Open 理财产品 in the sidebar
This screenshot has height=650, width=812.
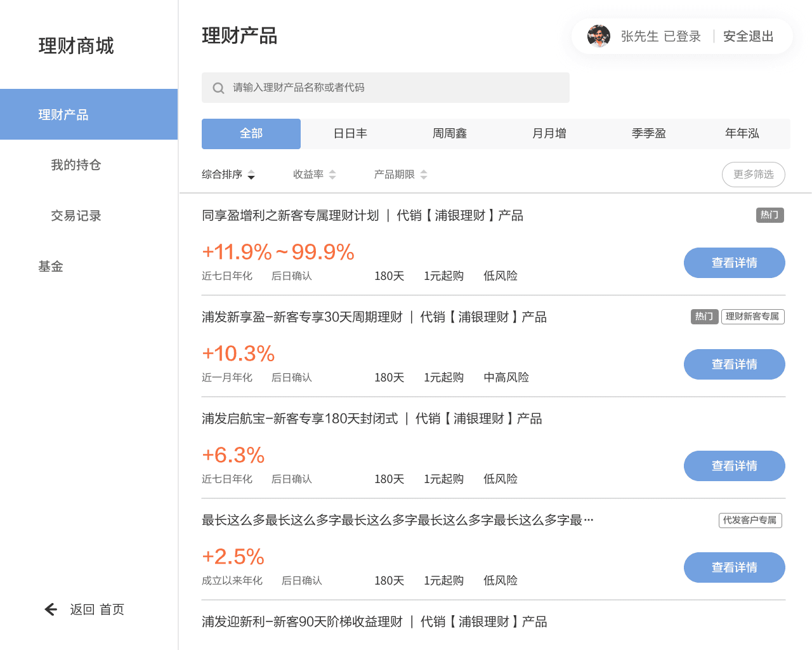[x=89, y=114]
